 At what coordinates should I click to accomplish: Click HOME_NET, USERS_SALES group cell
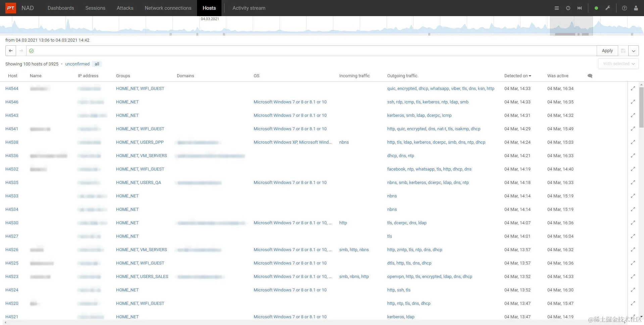pyautogui.click(x=142, y=277)
